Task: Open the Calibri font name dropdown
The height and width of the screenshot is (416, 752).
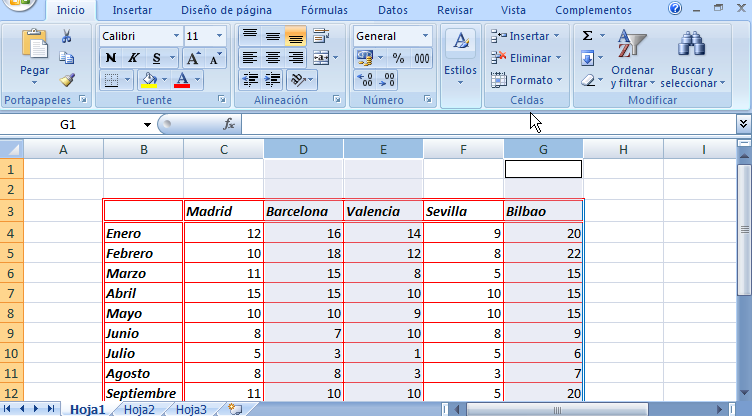Action: [174, 36]
